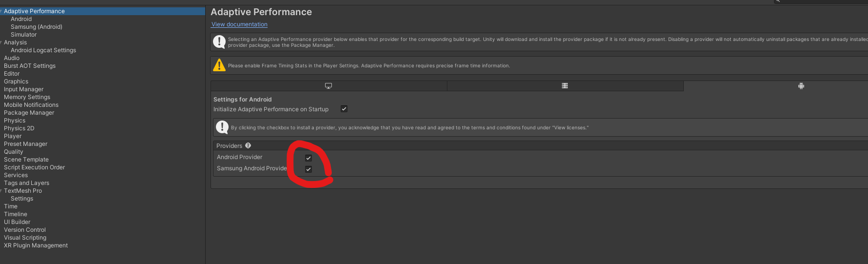This screenshot has width=868, height=264.
Task: Open Quality settings
Action: (x=14, y=152)
